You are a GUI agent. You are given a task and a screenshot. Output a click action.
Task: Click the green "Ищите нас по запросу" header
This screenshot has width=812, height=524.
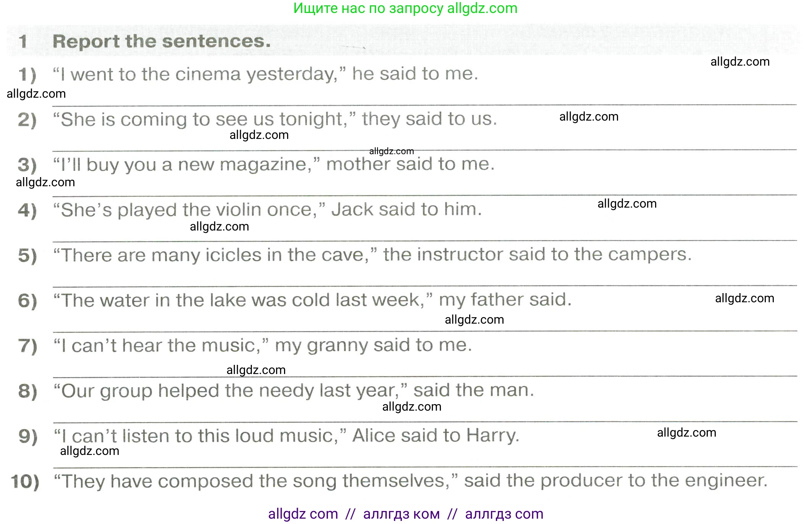pyautogui.click(x=405, y=8)
